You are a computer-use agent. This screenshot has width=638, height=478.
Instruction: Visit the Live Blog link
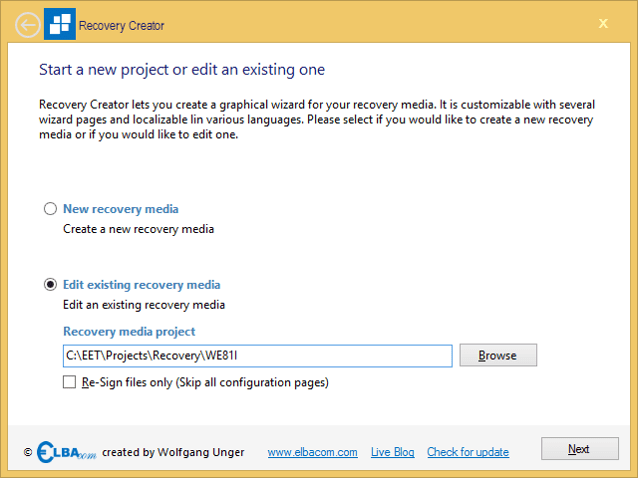pyautogui.click(x=392, y=452)
